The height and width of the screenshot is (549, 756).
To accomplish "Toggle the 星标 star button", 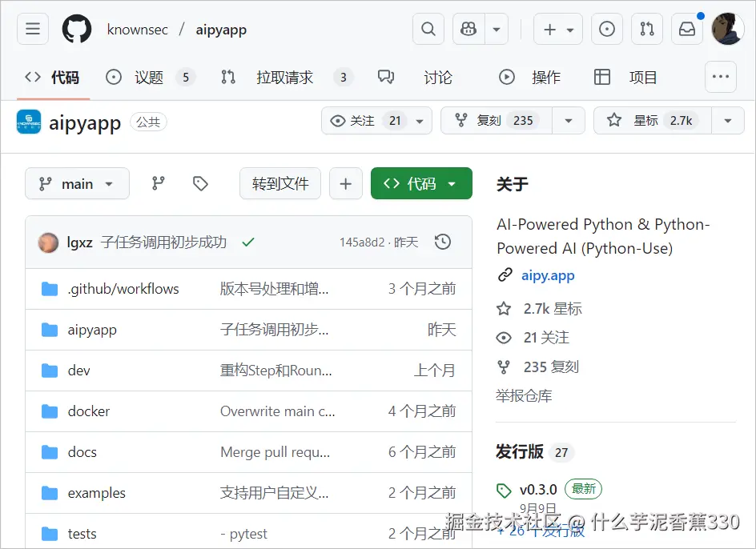I will click(653, 121).
